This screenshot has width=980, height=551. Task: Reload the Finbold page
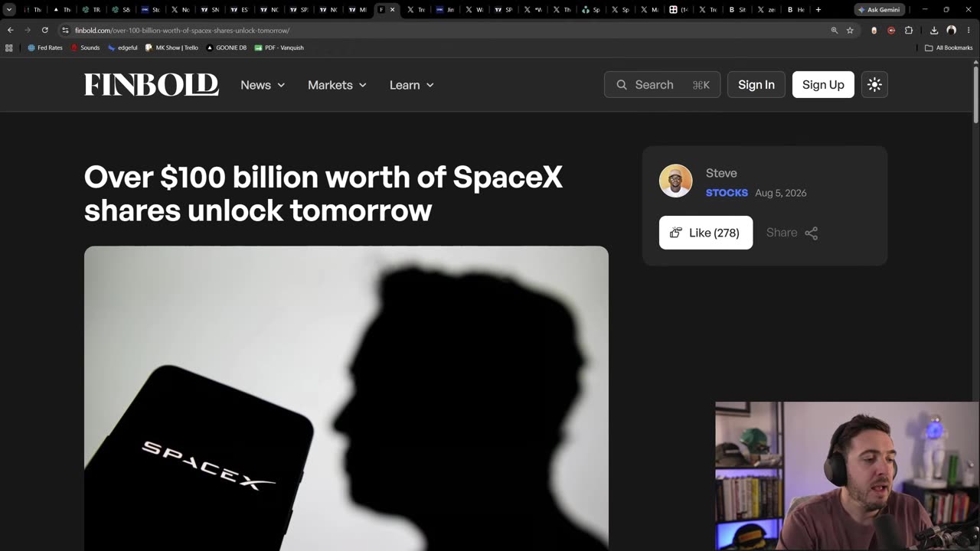(x=45, y=30)
